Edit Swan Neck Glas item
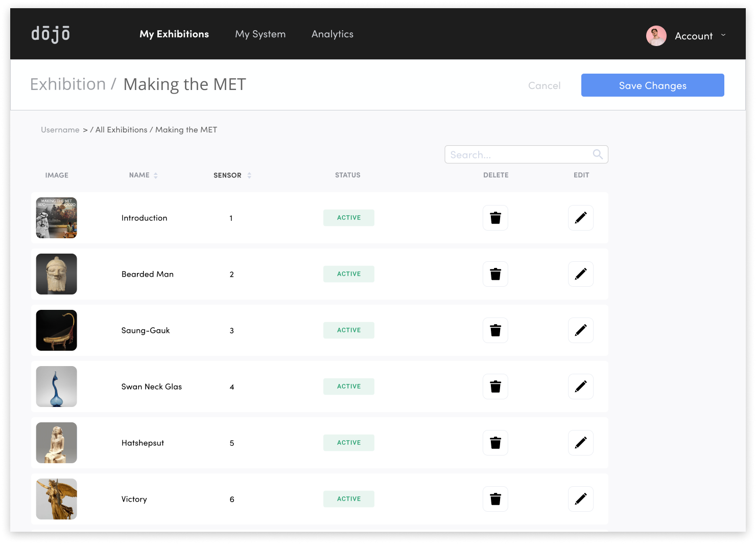The image size is (756, 544). tap(581, 387)
